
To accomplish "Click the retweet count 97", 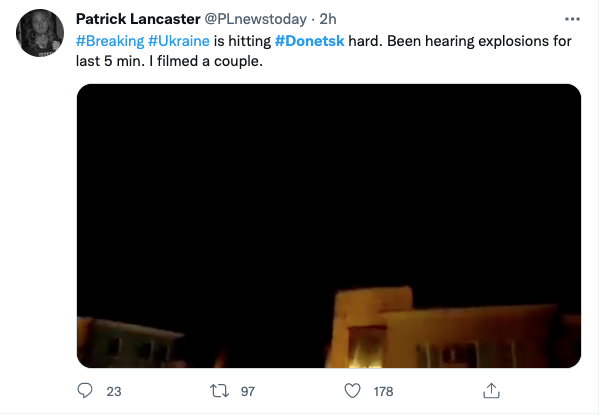I will click(248, 392).
